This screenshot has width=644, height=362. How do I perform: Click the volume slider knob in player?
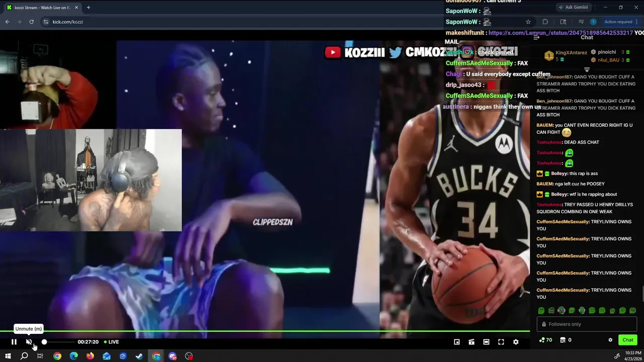click(x=44, y=342)
